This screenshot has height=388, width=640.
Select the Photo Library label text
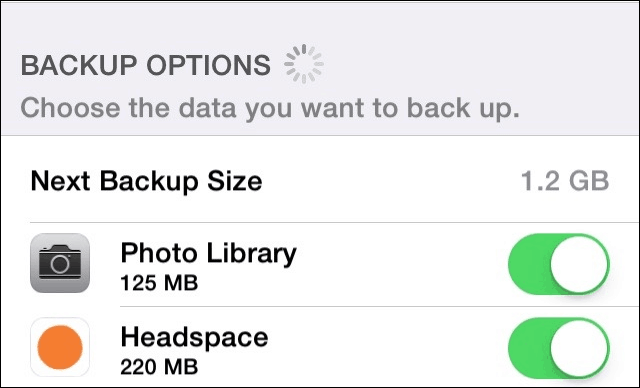point(209,253)
